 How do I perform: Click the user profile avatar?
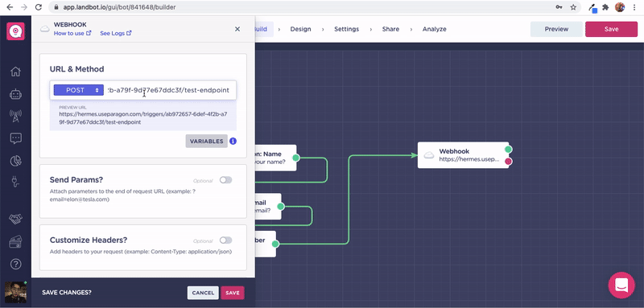pyautogui.click(x=15, y=292)
